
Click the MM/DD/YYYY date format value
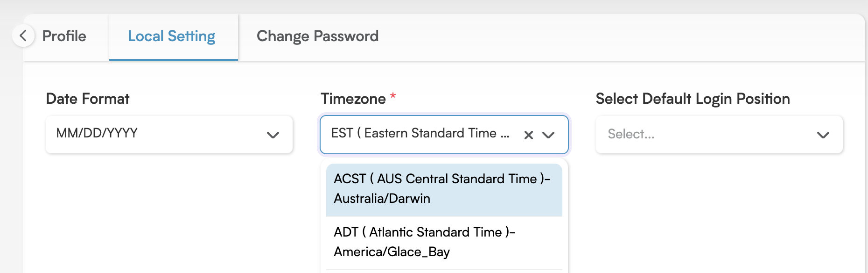pyautogui.click(x=97, y=133)
